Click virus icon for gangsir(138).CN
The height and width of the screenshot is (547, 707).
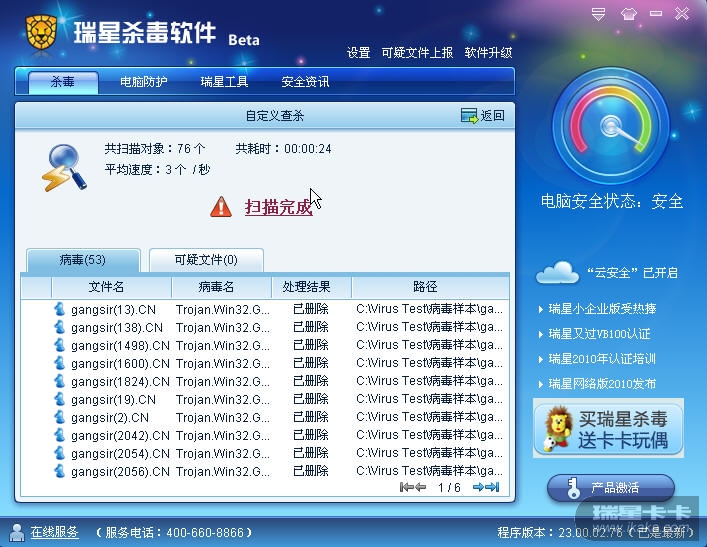click(x=60, y=327)
